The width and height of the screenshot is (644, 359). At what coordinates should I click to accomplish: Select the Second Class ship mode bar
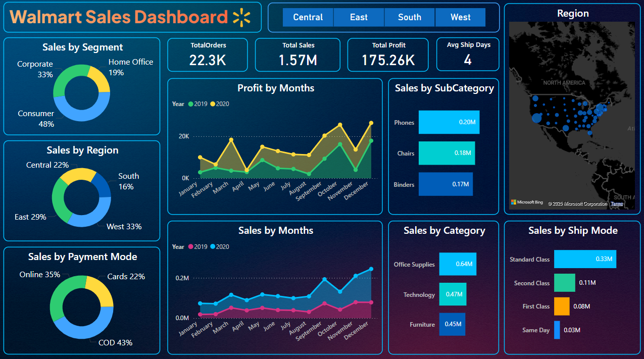coord(564,283)
